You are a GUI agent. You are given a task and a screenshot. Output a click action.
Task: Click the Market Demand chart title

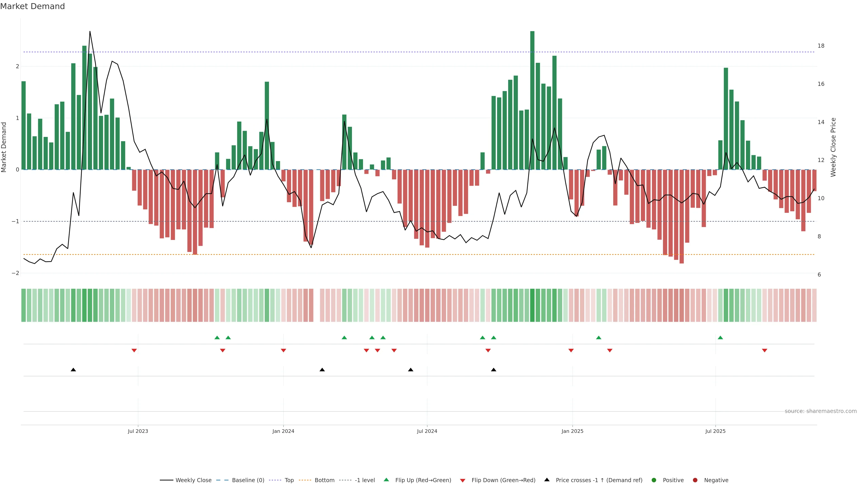[x=32, y=6]
